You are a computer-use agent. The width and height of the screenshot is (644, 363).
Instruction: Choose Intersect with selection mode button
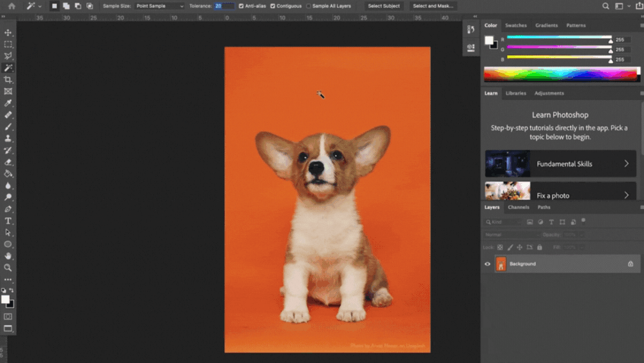coord(90,6)
